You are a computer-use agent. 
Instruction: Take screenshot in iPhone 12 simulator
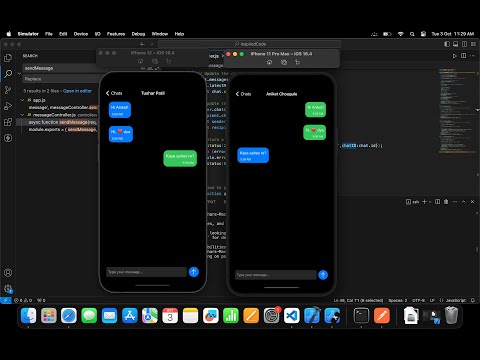(155, 61)
